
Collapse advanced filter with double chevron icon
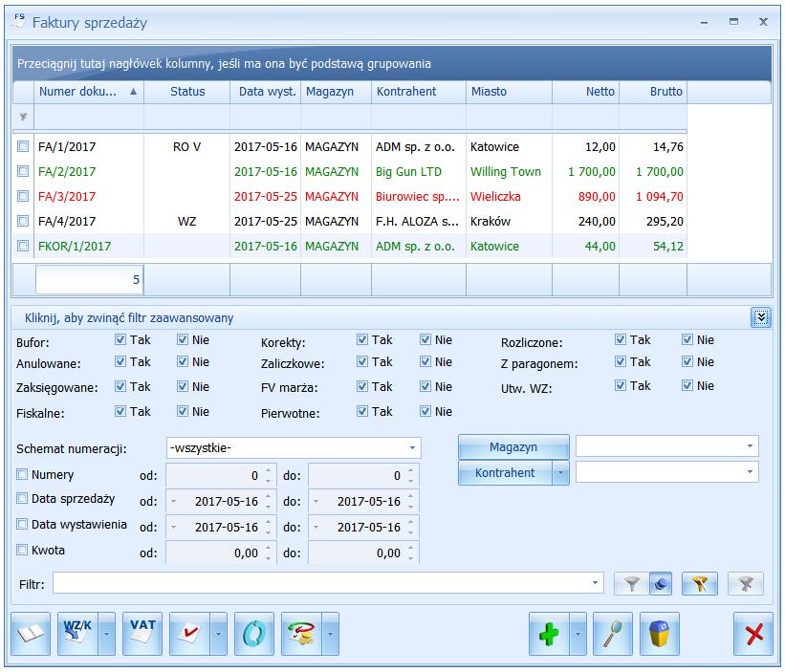click(761, 317)
